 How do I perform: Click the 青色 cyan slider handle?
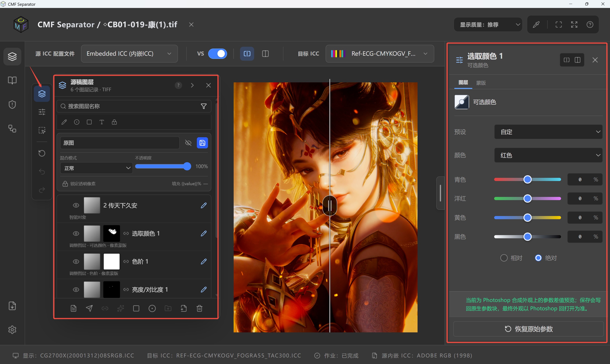528,180
